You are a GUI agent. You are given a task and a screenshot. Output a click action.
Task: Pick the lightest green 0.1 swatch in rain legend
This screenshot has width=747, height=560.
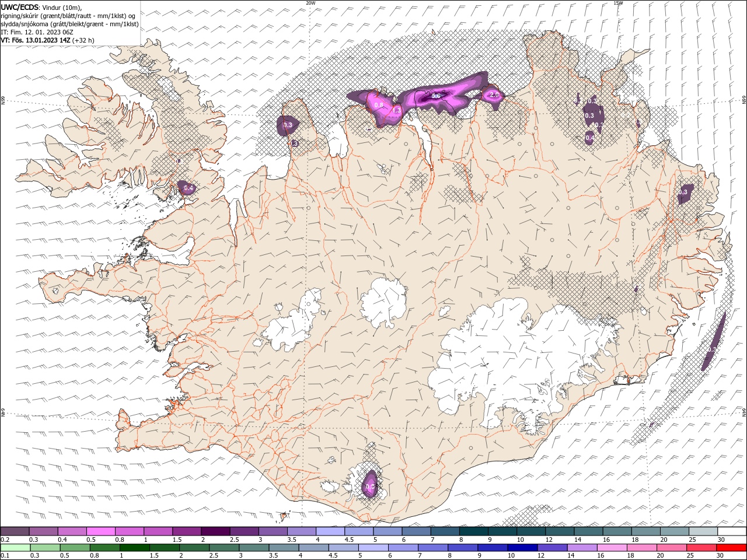pyautogui.click(x=15, y=547)
